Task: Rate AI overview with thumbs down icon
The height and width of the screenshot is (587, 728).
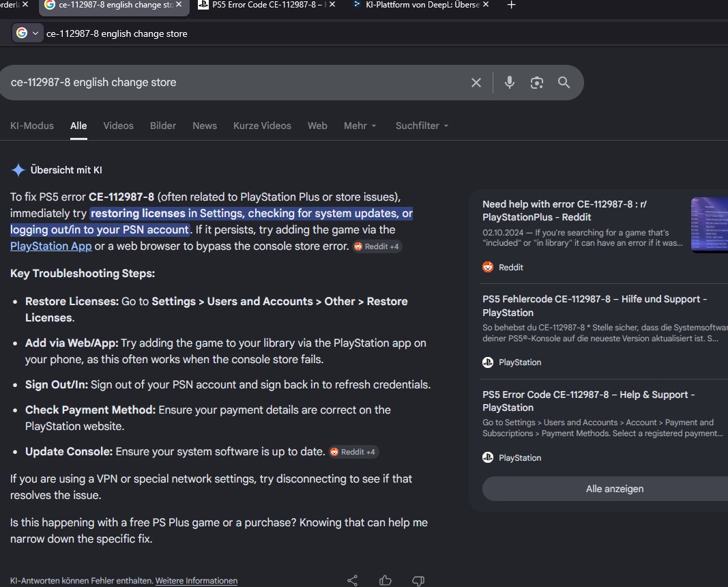Action: point(418,580)
